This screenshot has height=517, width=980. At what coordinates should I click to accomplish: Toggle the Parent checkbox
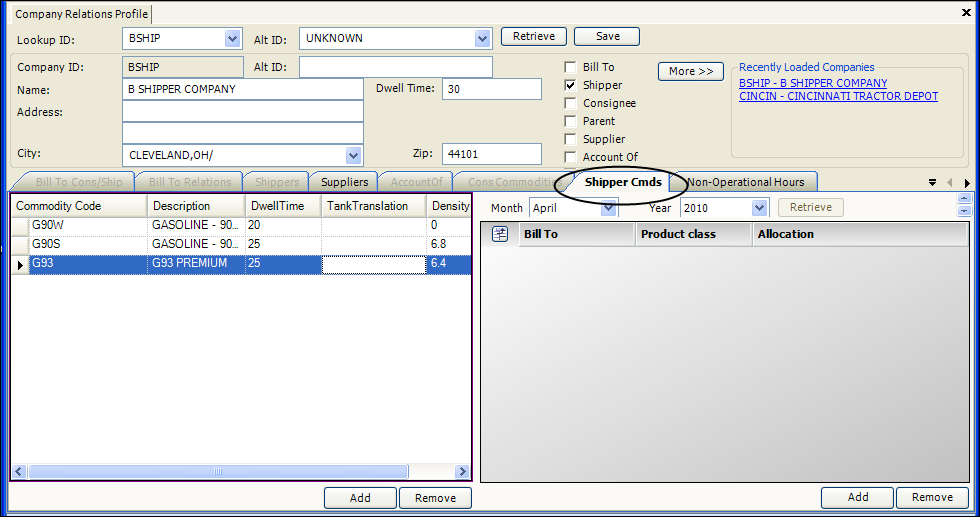[570, 121]
